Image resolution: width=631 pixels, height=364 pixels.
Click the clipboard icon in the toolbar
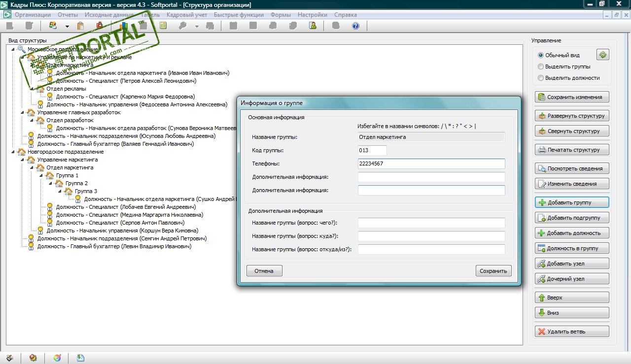tap(80, 26)
